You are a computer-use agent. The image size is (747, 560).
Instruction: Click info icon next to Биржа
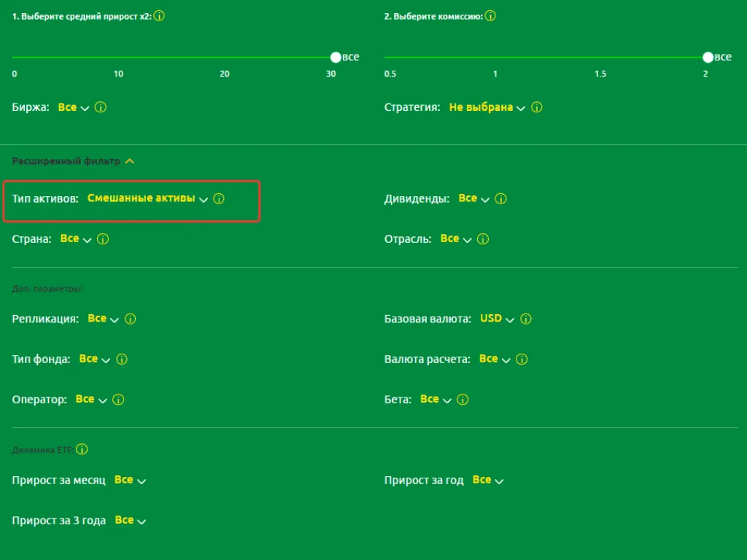[x=101, y=107]
